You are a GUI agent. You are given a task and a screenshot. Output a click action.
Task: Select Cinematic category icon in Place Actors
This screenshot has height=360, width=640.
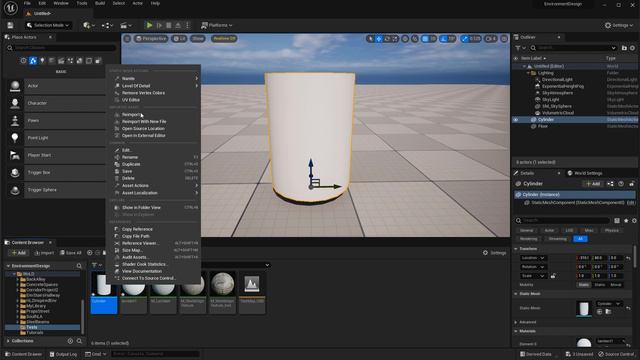(61, 61)
